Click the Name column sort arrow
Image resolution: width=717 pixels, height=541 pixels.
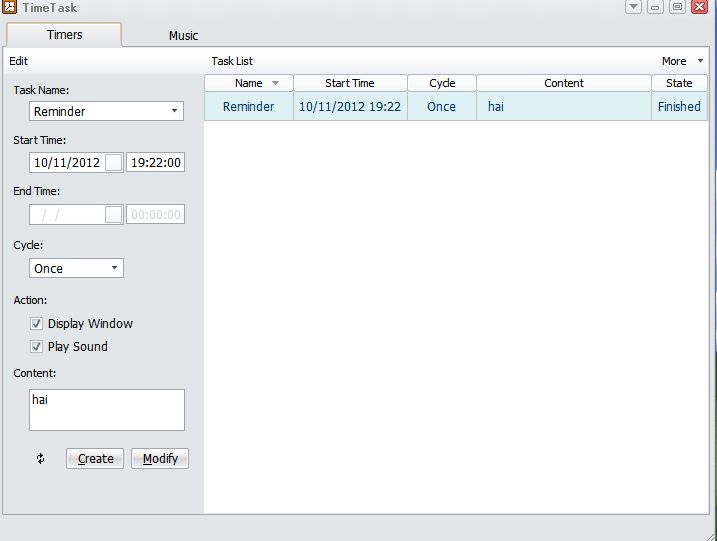click(x=275, y=83)
